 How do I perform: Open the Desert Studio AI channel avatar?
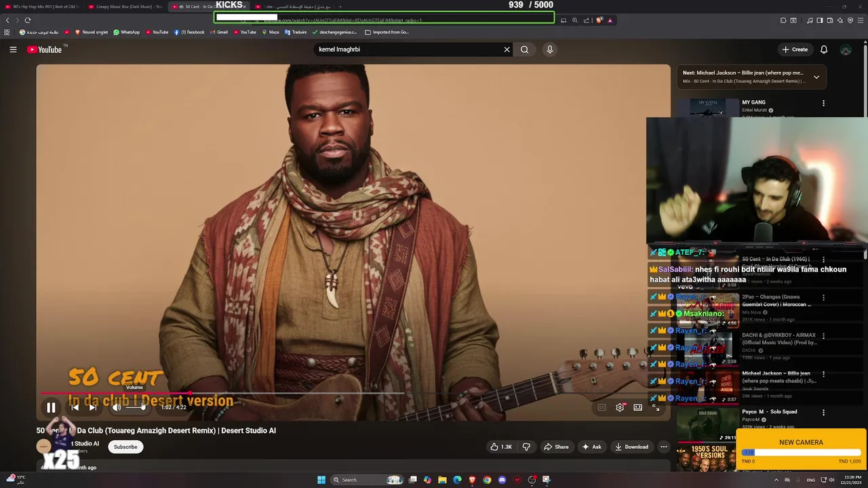(x=44, y=445)
